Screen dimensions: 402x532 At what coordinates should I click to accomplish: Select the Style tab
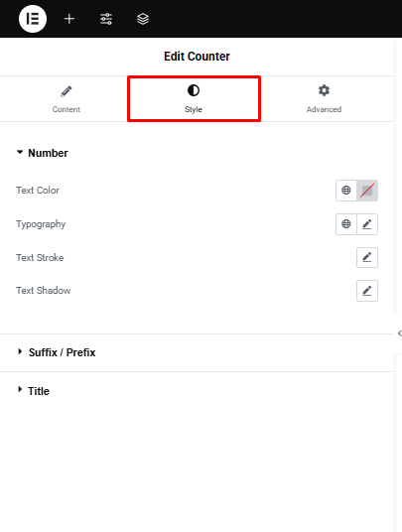(194, 98)
